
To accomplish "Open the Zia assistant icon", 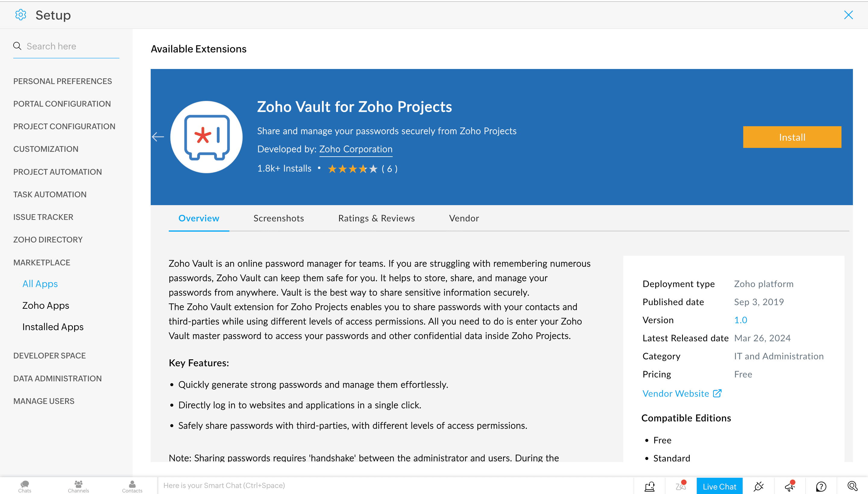I will pos(681,486).
